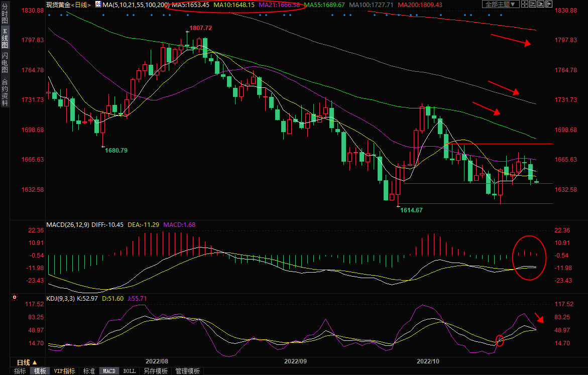Viewport: 588px width, 375px height.
Task: Click the 另存模板 button
Action: click(155, 371)
